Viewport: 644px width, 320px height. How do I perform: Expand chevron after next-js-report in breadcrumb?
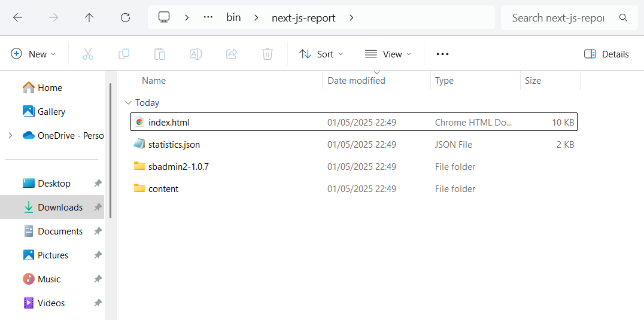coord(351,17)
